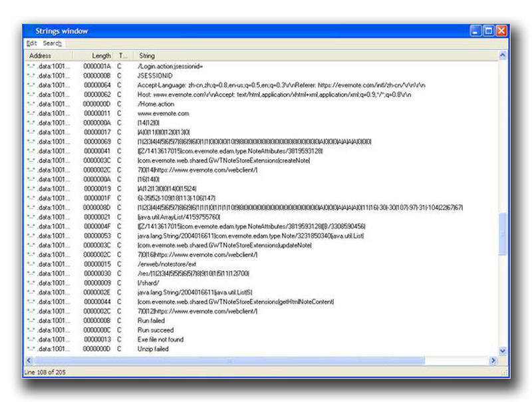Click the row icon next to /Home.action

(x=31, y=104)
